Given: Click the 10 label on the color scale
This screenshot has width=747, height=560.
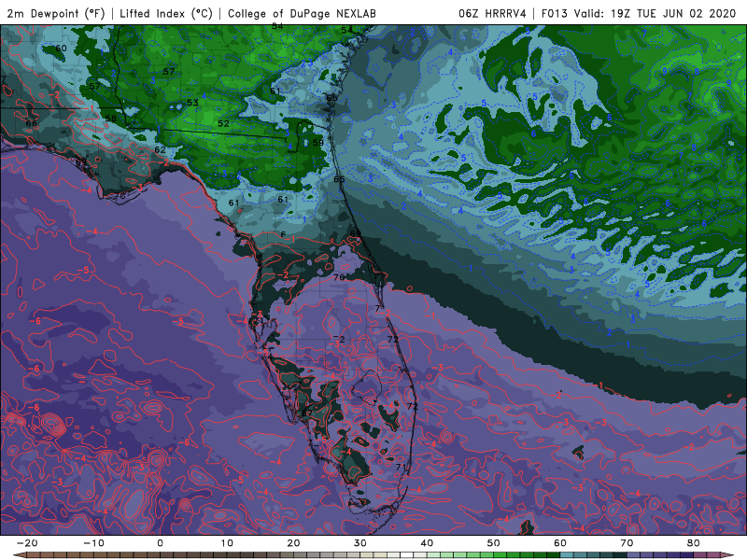Looking at the screenshot, I should tap(227, 543).
